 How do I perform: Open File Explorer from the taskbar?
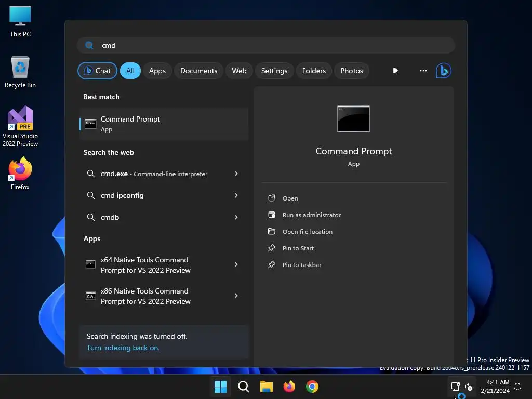pos(267,387)
